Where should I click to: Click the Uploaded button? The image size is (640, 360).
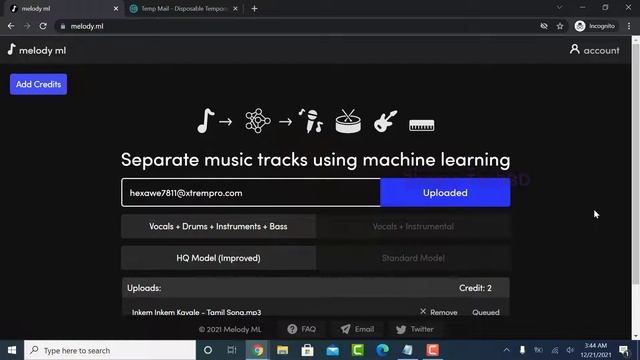tap(445, 193)
